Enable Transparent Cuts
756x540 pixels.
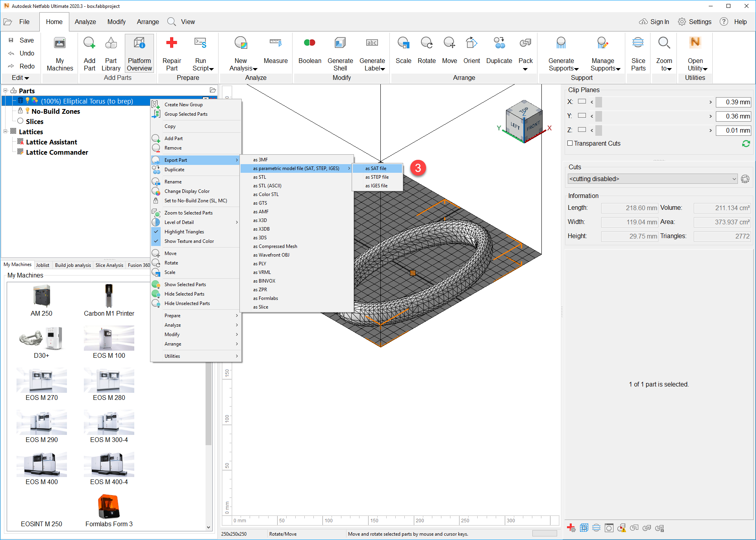point(570,143)
